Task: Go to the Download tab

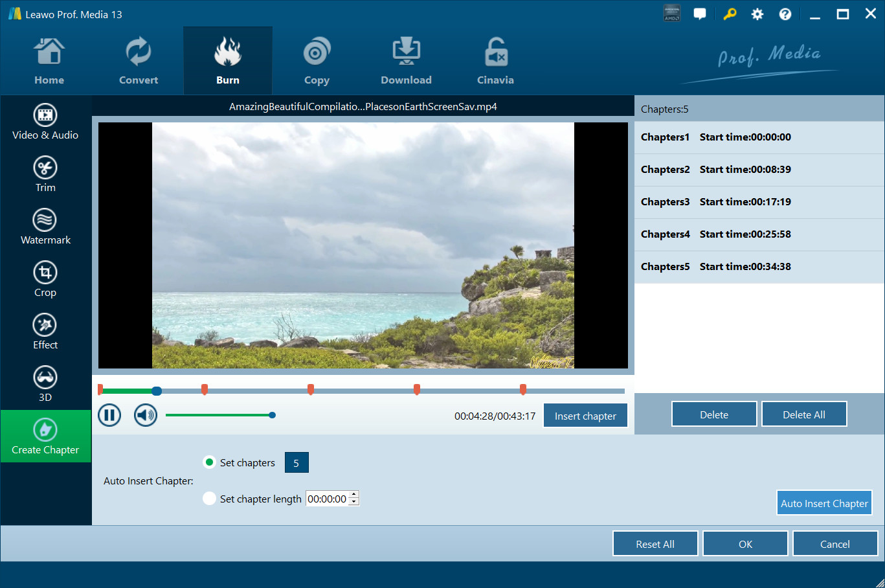Action: coord(406,62)
